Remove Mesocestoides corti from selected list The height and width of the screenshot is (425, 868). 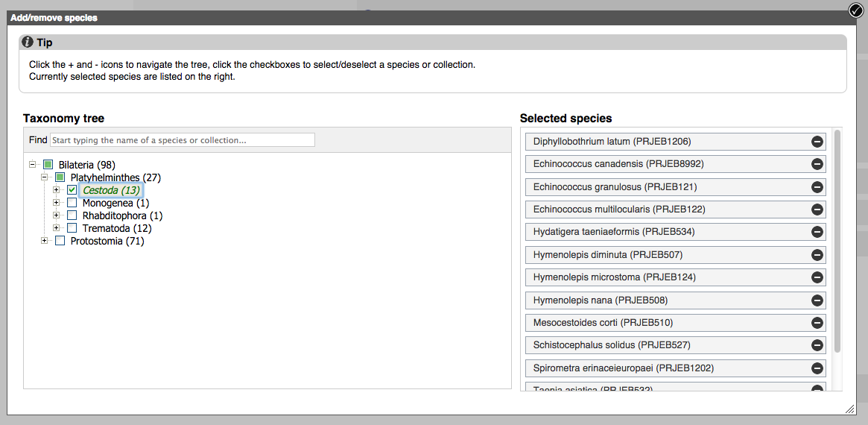(817, 323)
